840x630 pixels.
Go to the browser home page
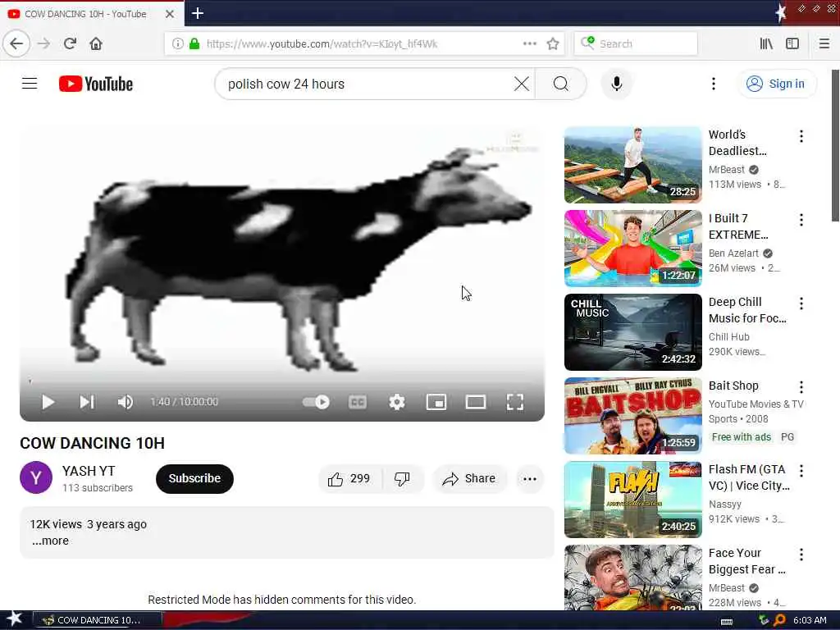coord(96,43)
